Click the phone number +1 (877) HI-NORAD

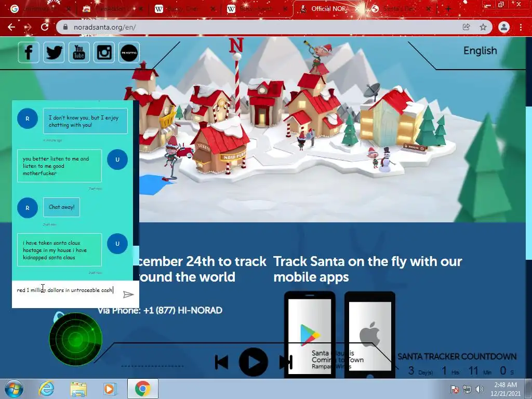click(182, 311)
